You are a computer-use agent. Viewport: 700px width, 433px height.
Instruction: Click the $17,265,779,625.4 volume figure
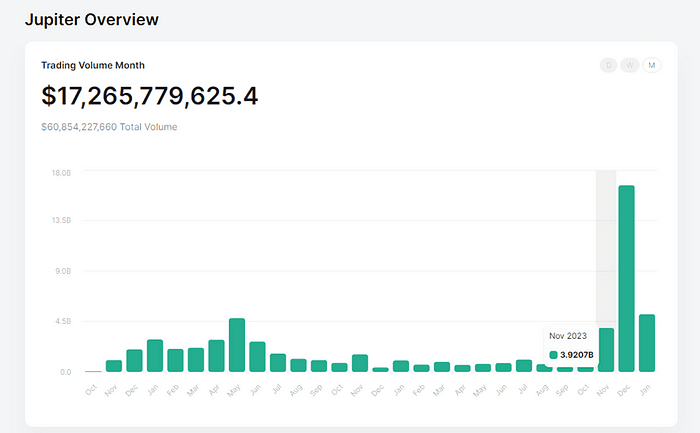pyautogui.click(x=150, y=96)
